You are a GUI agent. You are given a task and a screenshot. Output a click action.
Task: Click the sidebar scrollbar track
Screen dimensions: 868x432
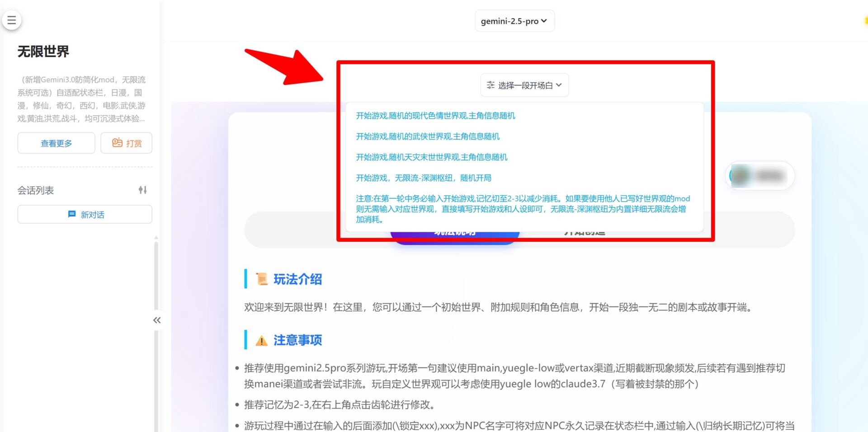156,271
